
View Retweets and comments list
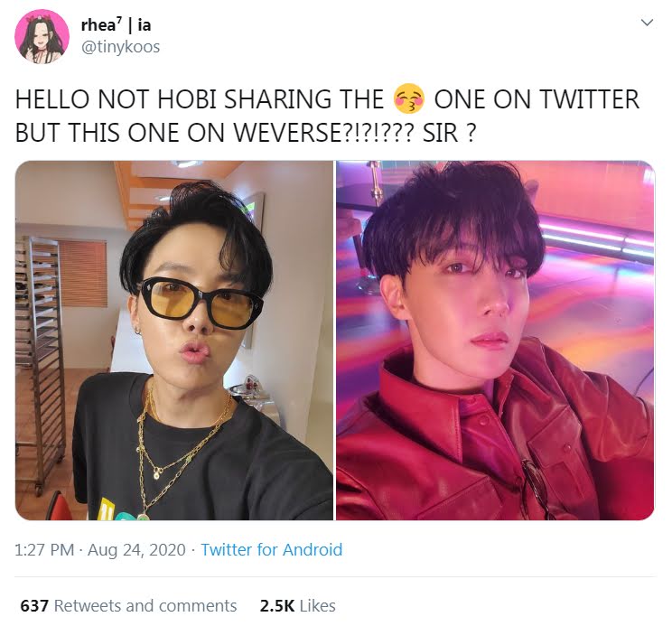145,605
